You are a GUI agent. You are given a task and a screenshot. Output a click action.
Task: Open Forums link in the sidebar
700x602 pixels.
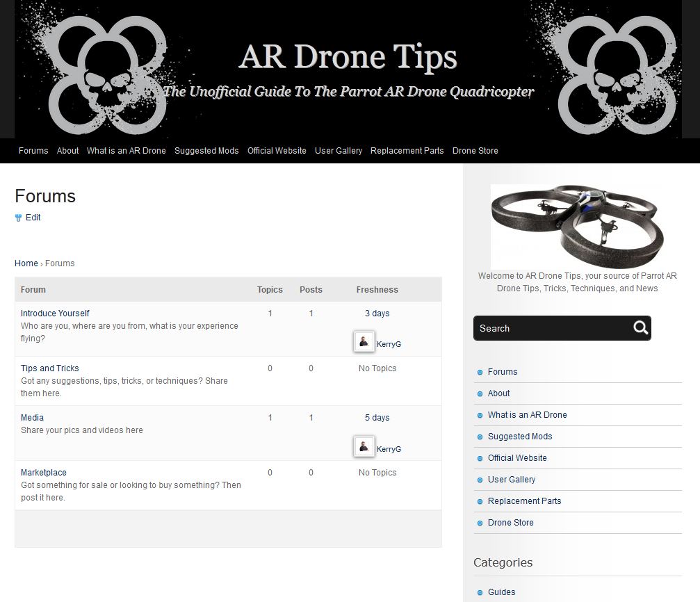503,372
